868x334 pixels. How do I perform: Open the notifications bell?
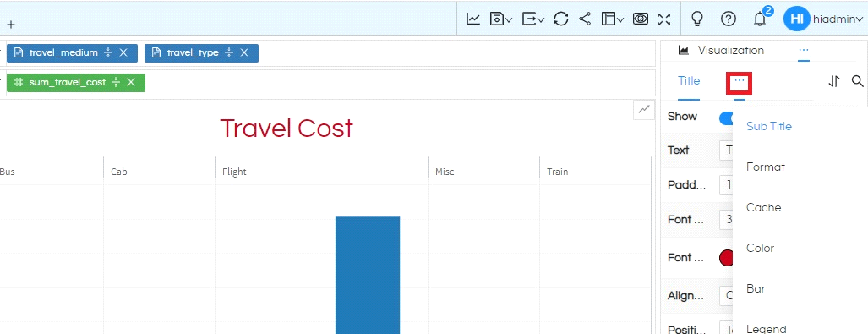(760, 19)
